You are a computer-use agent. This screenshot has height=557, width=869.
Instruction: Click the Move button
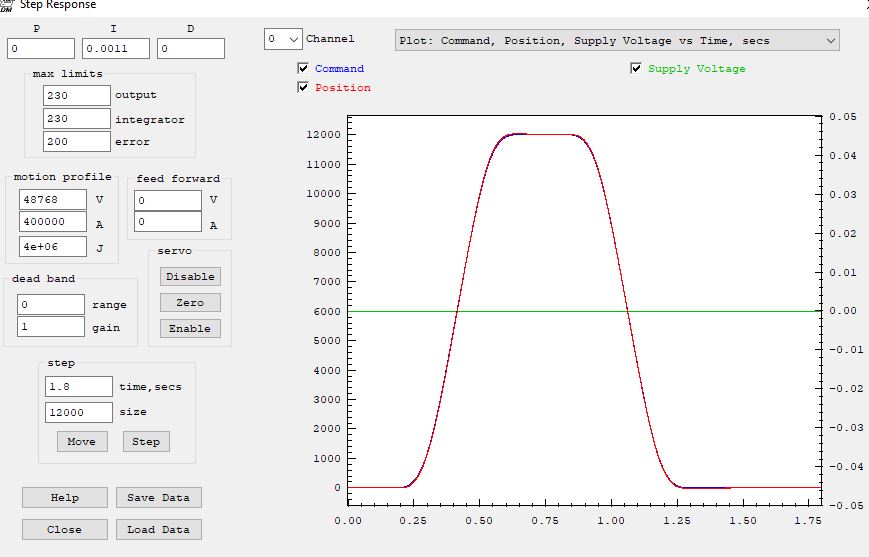click(x=82, y=442)
